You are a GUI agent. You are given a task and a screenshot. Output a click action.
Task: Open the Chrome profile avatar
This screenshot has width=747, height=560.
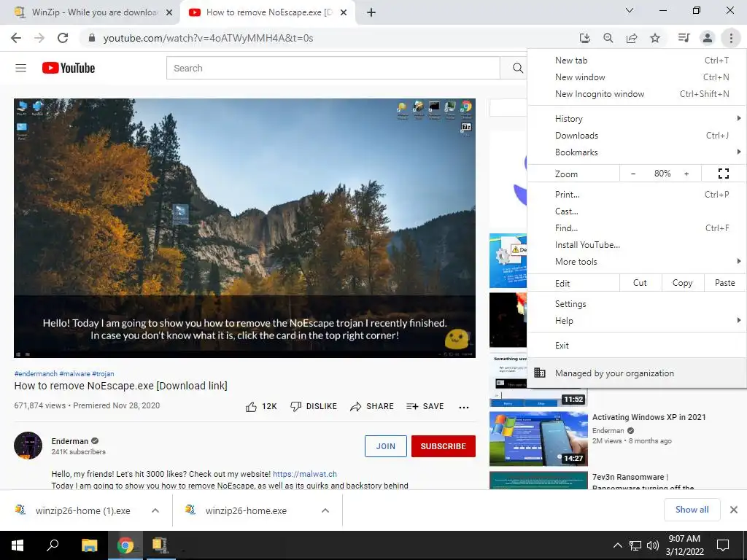708,38
